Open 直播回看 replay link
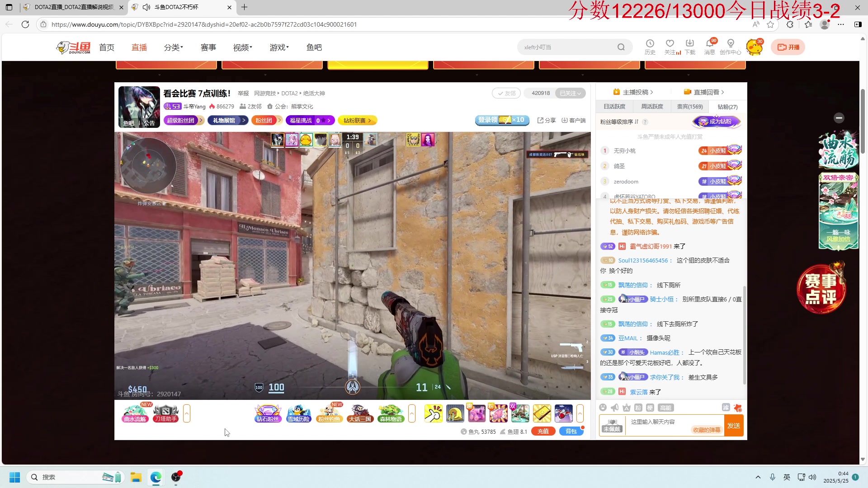The image size is (868, 488). click(x=704, y=92)
